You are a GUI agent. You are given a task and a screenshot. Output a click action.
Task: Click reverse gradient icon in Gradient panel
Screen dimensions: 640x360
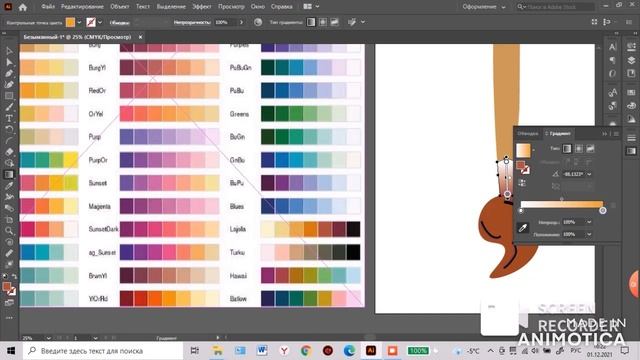coord(522,184)
